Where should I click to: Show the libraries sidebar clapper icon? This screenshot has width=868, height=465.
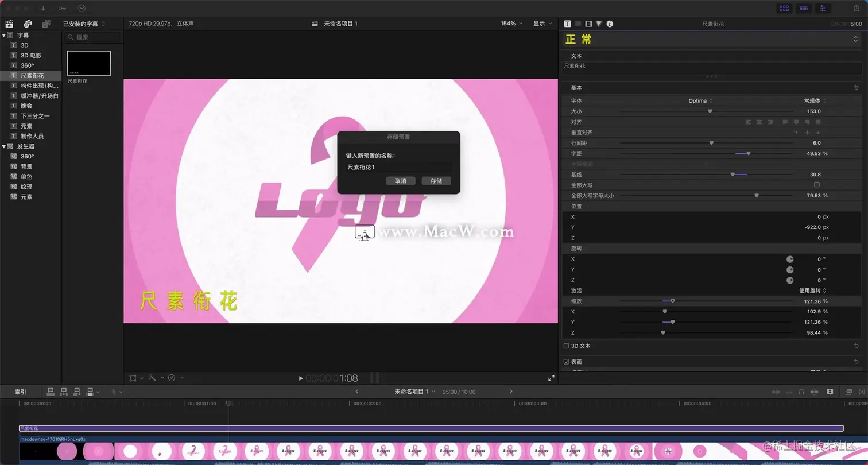tap(9, 24)
